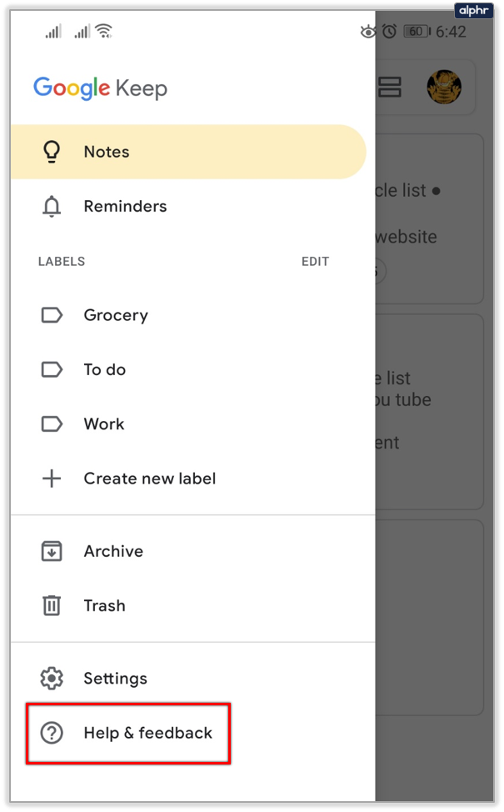Click the eye status bar icon
Image resolution: width=504 pixels, height=812 pixels.
(368, 32)
